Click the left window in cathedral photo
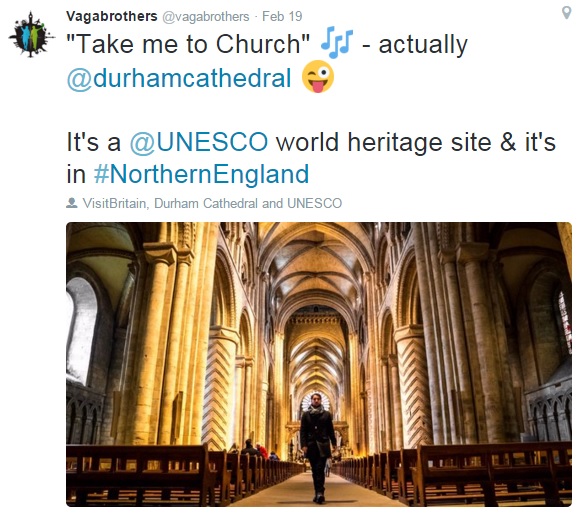Image resolution: width=581 pixels, height=516 pixels. (81, 330)
